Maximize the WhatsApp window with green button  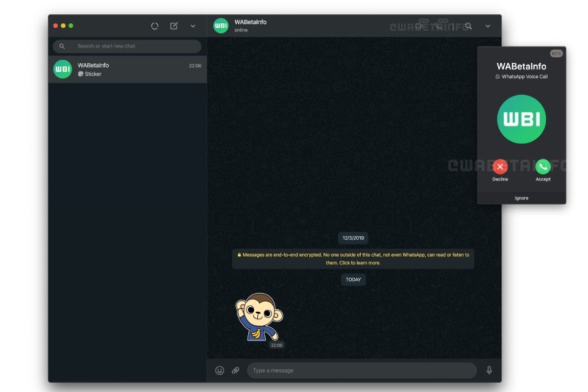[x=71, y=25]
